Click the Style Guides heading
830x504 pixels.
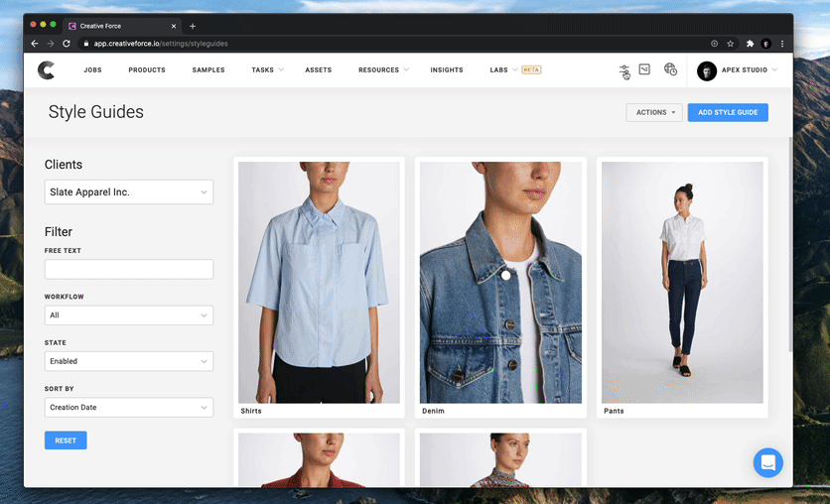(x=96, y=111)
